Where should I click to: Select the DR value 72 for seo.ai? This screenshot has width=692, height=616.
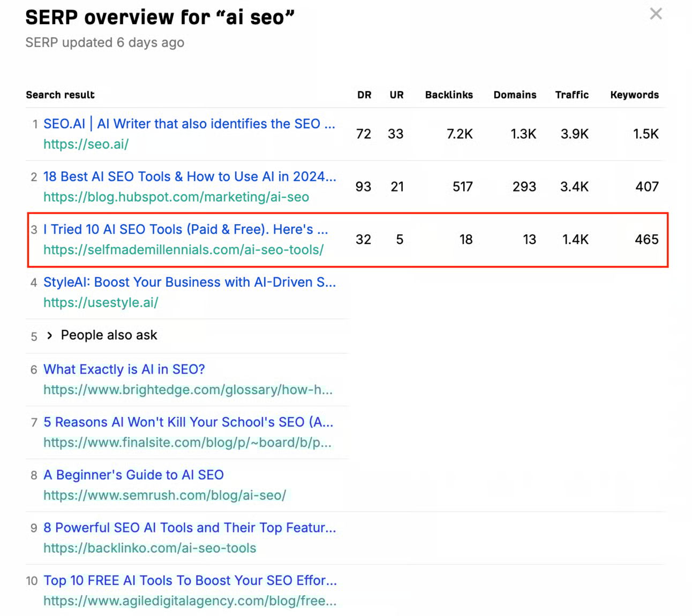364,134
